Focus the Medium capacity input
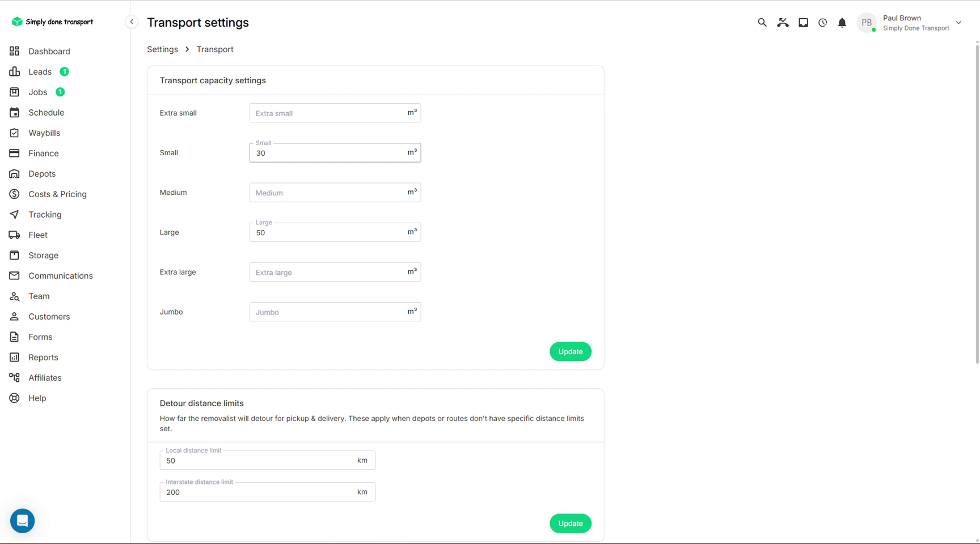980x544 pixels. [335, 193]
